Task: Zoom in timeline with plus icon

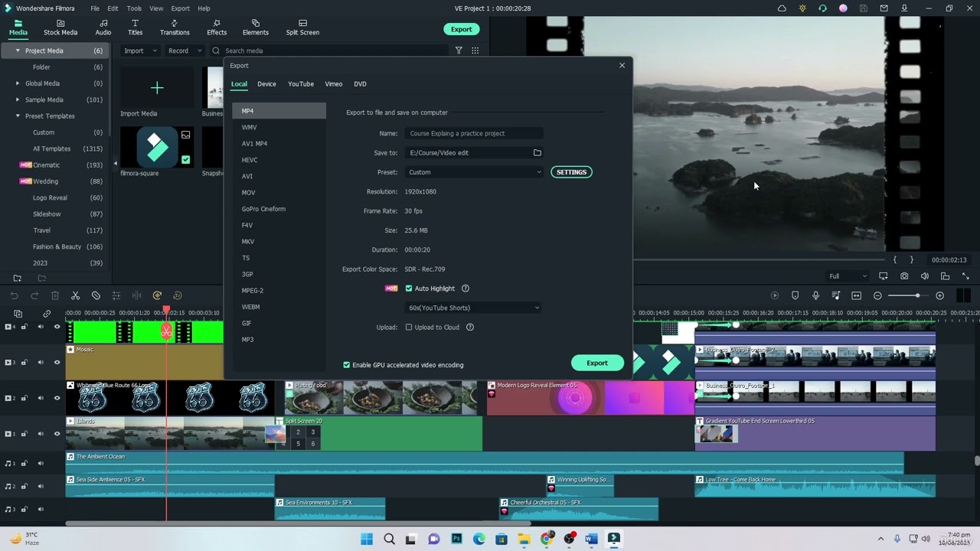Action: coord(940,295)
